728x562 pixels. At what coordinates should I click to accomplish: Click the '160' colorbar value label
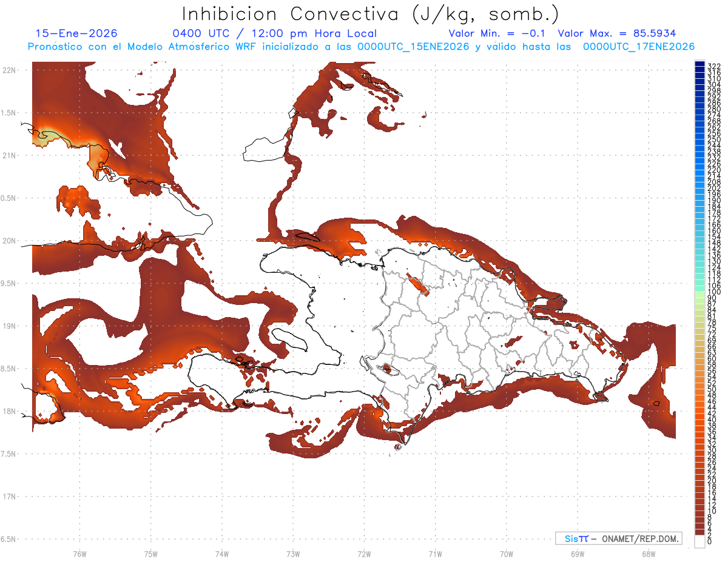tap(713, 231)
